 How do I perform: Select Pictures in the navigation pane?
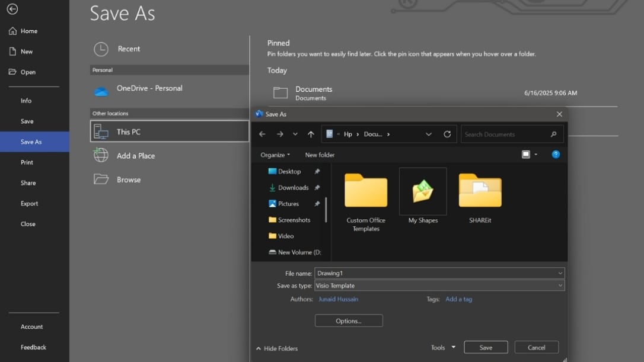point(288,204)
